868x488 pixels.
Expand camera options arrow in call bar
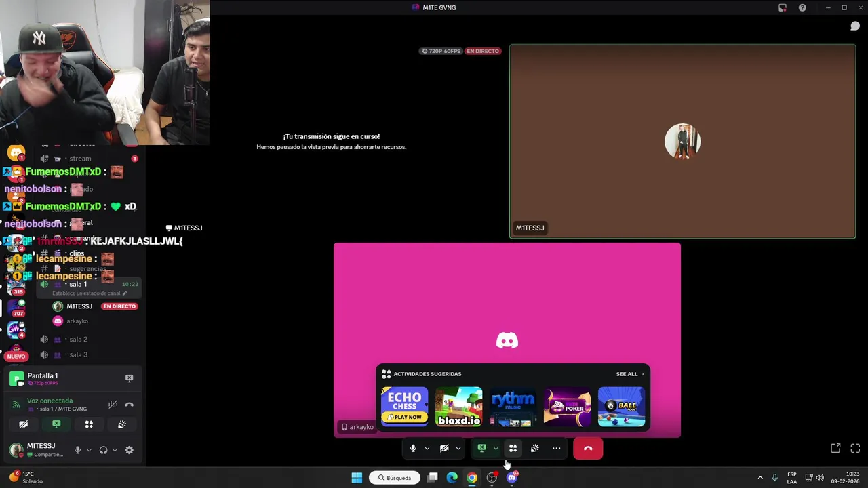tap(458, 448)
